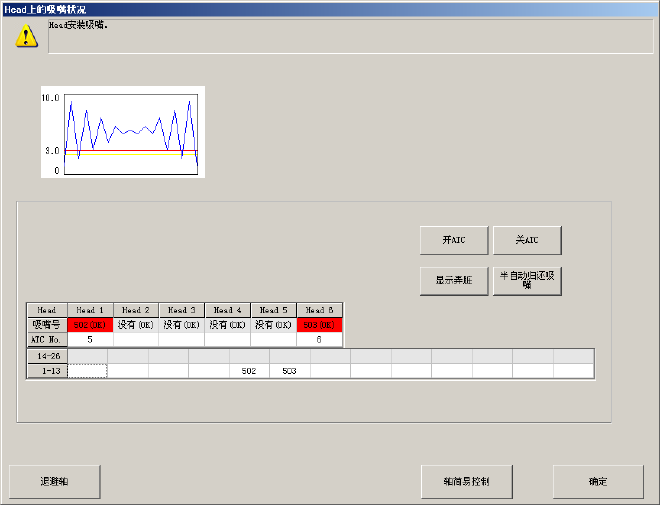Select the red Head 1 nozzle cell 502
Screen dimensions: 660x505
point(90,325)
